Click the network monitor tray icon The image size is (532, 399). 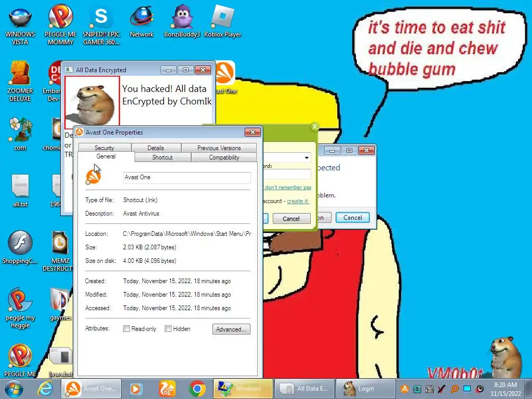coord(467,389)
